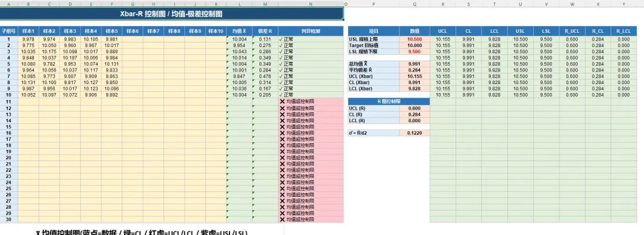Click the R_UCL column header cell
Image resolution: width=644 pixels, height=235 pixels.
coord(572,31)
